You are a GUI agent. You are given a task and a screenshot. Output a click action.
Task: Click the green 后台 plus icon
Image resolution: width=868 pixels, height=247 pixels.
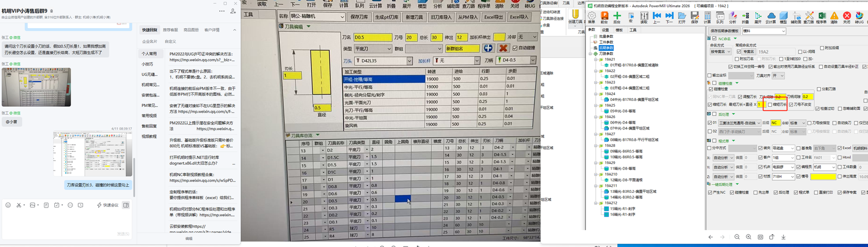617,17
